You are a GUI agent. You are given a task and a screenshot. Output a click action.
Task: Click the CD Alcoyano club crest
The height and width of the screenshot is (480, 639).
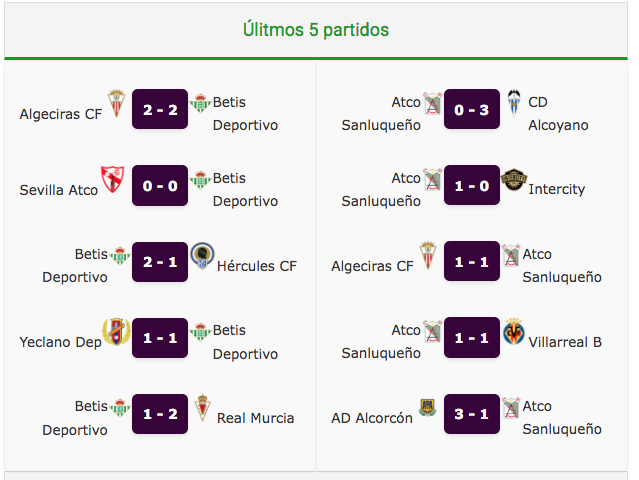pyautogui.click(x=514, y=103)
